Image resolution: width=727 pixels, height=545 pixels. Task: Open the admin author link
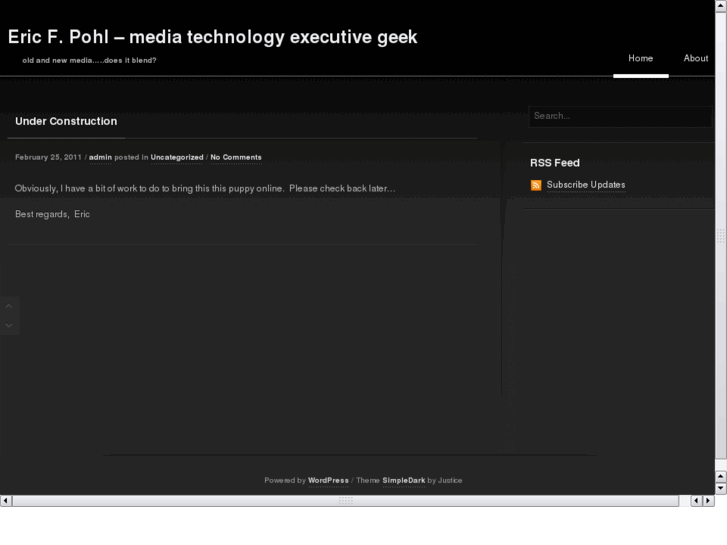[100, 157]
